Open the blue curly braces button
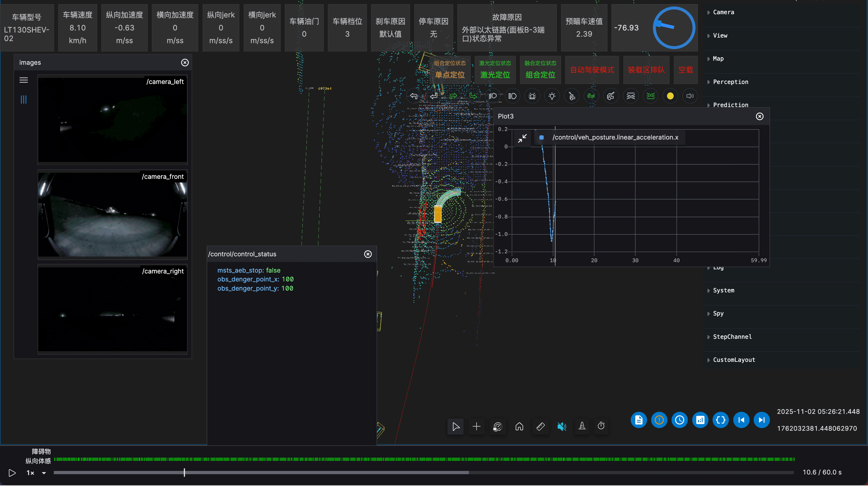This screenshot has height=486, width=868. pyautogui.click(x=720, y=420)
